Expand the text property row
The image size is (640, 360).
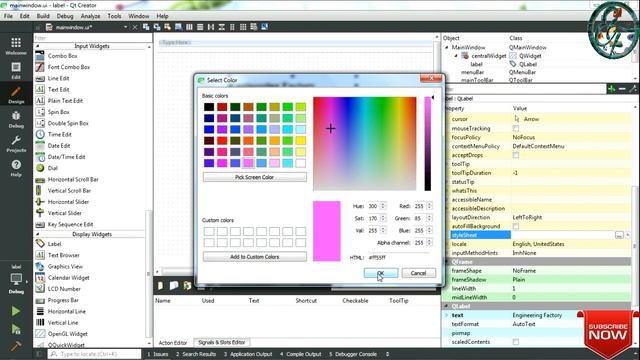446,315
